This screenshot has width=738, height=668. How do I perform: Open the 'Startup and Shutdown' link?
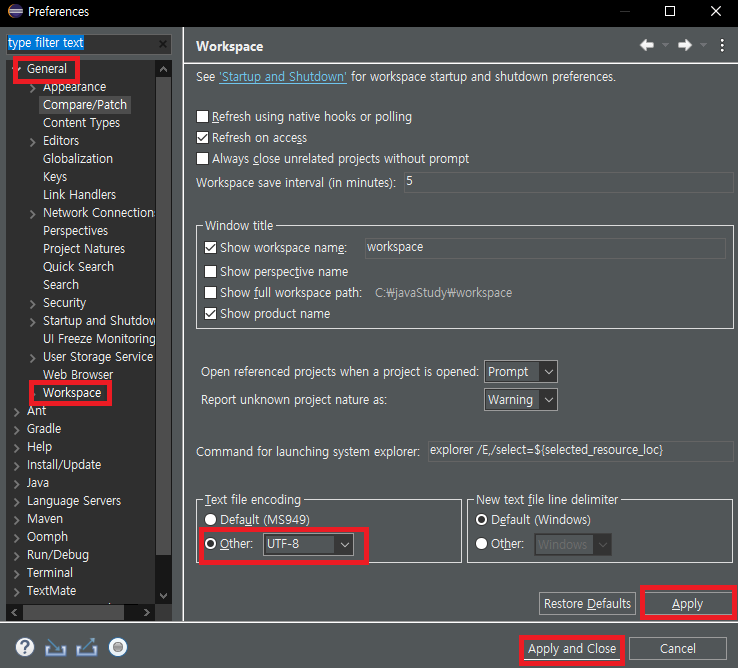pyautogui.click(x=283, y=77)
